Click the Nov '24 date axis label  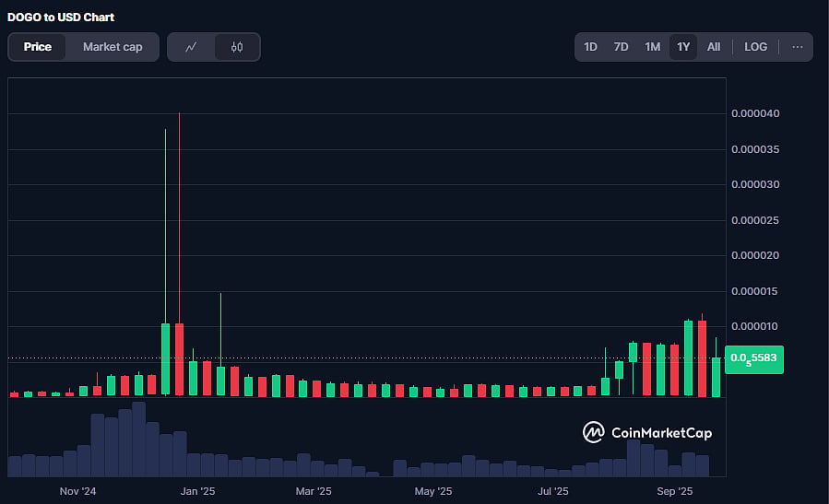pos(77,491)
